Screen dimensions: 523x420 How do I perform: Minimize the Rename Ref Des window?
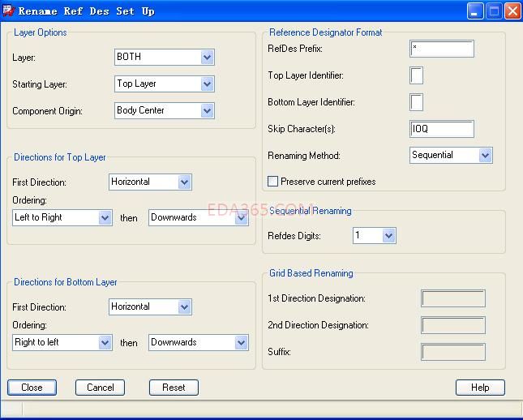475,11
